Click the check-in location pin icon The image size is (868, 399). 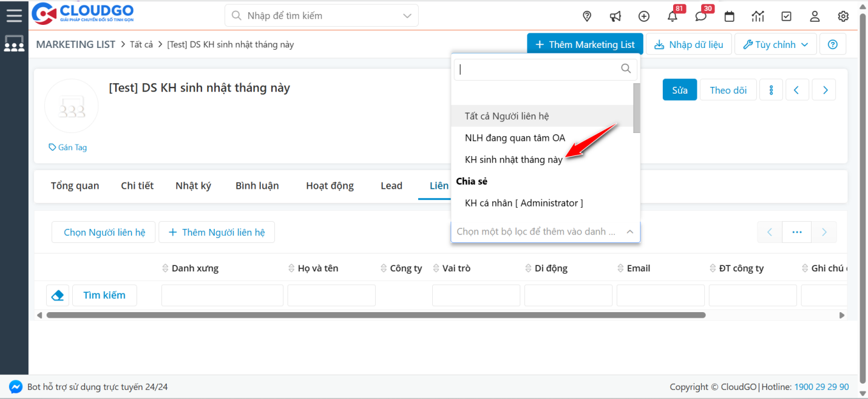[x=586, y=16]
